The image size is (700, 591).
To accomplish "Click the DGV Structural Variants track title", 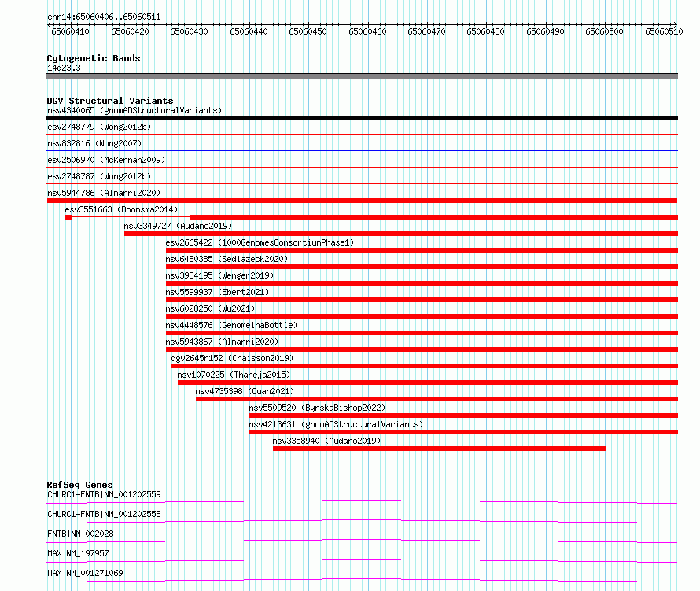I will tap(110, 101).
